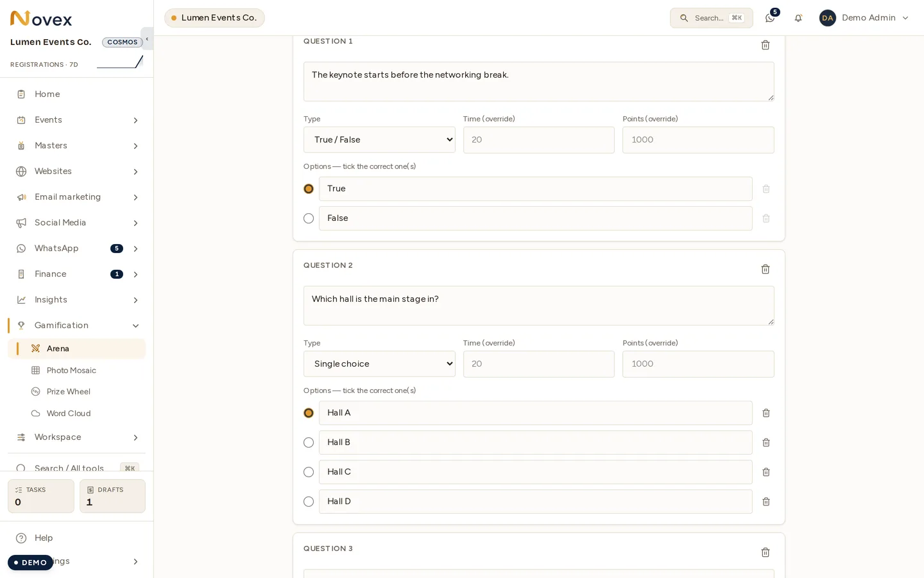Open Help from the sidebar
924x578 pixels.
point(76,538)
